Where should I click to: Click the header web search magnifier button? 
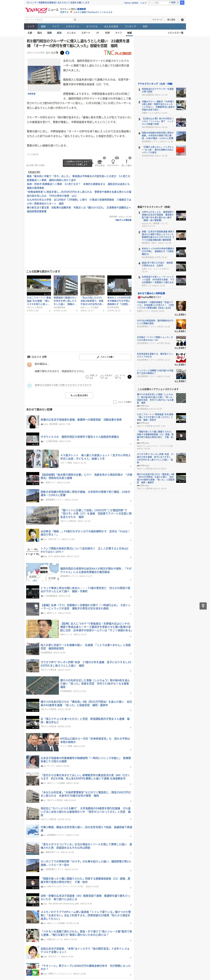pos(182,3)
